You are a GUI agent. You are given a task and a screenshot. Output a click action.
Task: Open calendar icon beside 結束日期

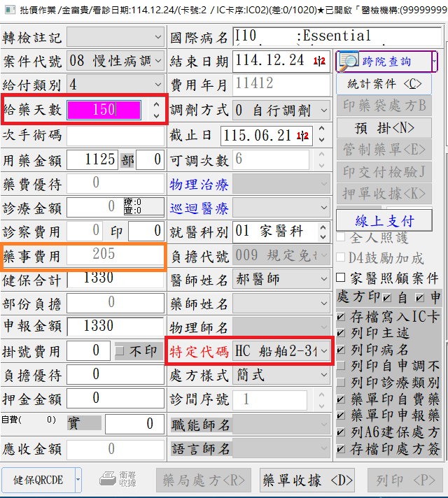click(x=320, y=62)
